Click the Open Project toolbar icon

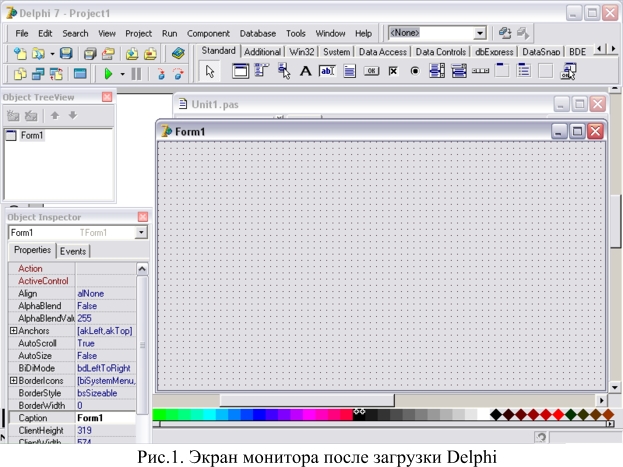coord(108,53)
